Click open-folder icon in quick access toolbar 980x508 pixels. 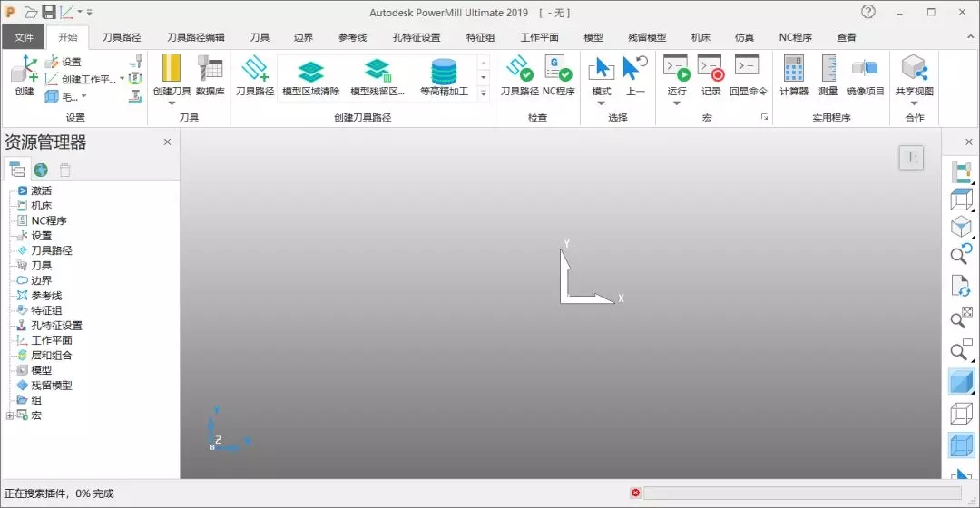click(30, 12)
